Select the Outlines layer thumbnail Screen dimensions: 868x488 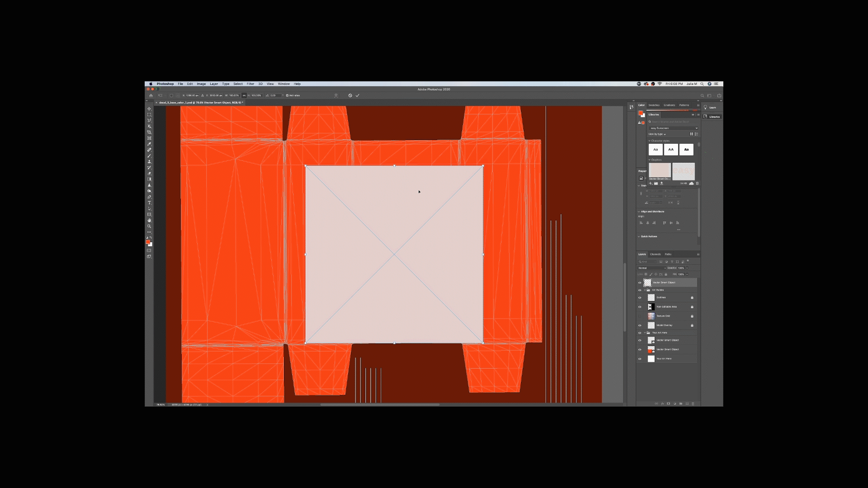coord(651,298)
